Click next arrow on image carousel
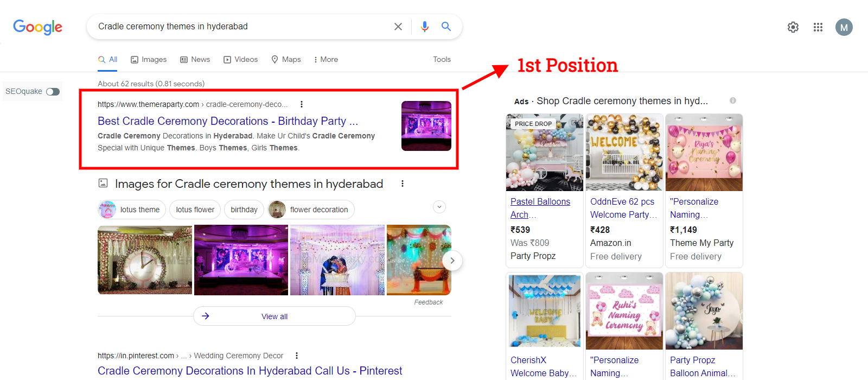Screen dimensions: 868x380 coord(452,261)
